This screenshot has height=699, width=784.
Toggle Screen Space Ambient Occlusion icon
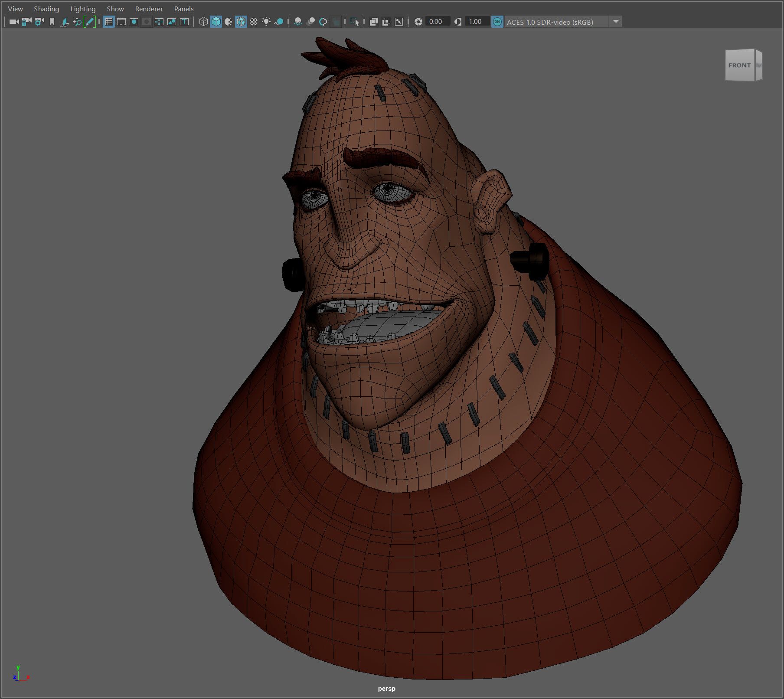[x=298, y=22]
